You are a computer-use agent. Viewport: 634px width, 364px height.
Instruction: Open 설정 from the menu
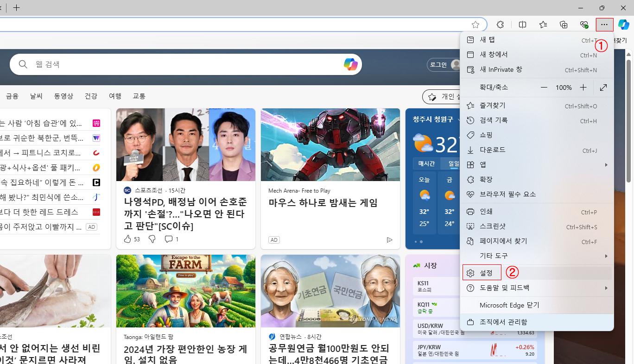pos(537,273)
